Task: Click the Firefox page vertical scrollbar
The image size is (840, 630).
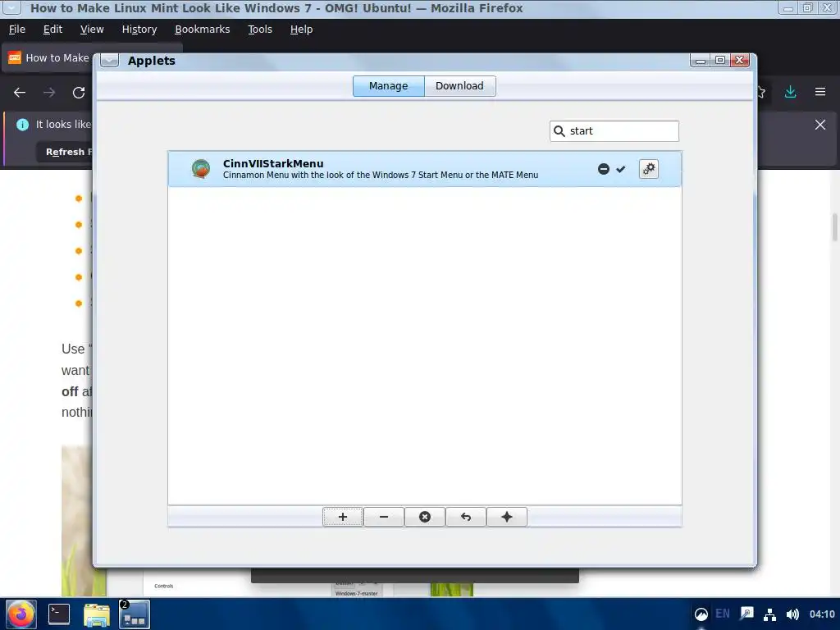Action: coord(834,228)
